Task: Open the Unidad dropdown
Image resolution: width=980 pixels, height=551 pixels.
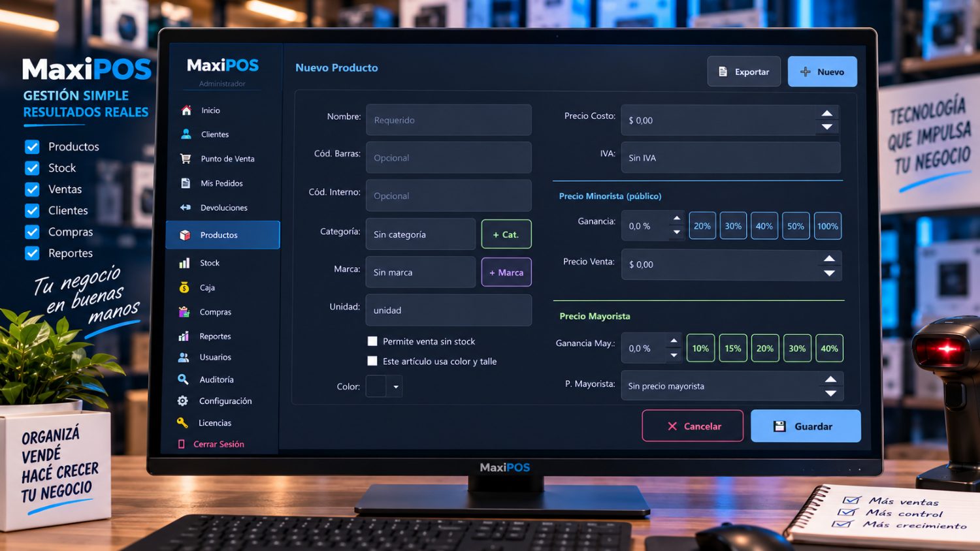Action: pyautogui.click(x=448, y=310)
